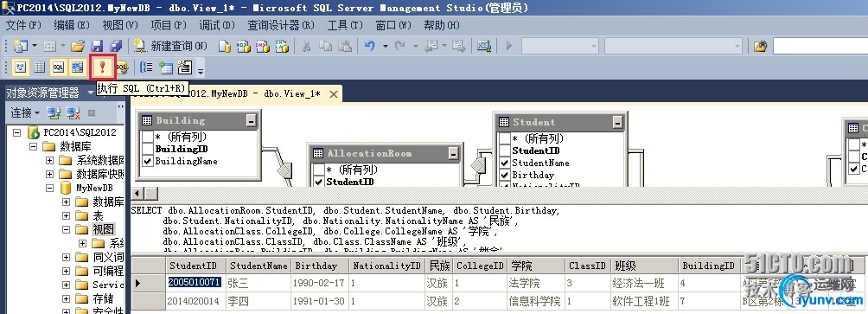The width and height of the screenshot is (868, 314).
Task: Uncheck the StudentName column checkbox
Action: [x=504, y=163]
